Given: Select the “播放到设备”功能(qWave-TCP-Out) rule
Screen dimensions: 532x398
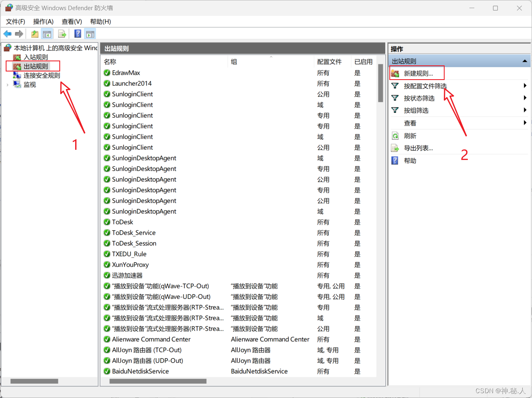Looking at the screenshot, I should [x=161, y=286].
